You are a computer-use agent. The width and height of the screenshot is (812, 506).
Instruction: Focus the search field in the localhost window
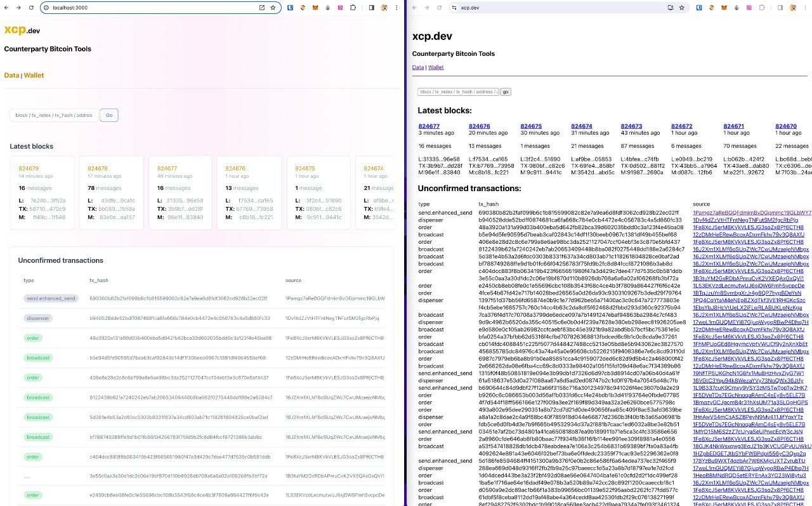tap(54, 115)
